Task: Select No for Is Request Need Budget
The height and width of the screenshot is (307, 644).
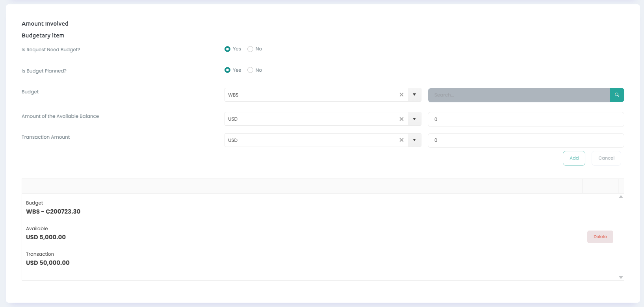Action: pos(250,49)
